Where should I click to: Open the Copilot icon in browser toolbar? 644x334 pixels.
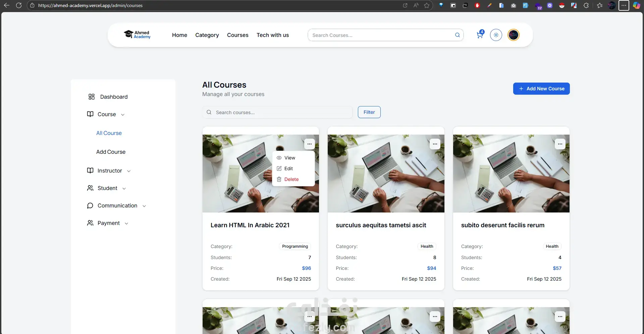coord(636,5)
